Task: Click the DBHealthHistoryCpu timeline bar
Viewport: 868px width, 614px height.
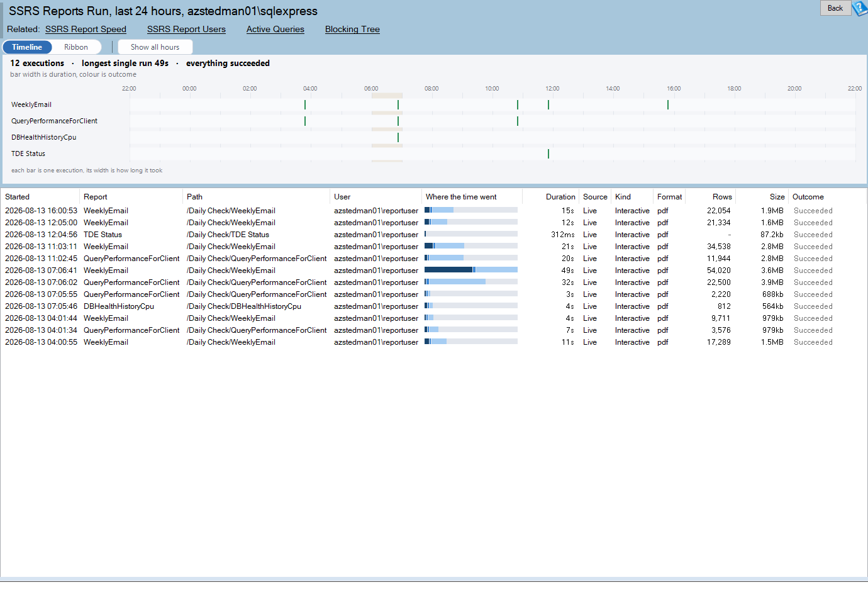Action: 398,137
